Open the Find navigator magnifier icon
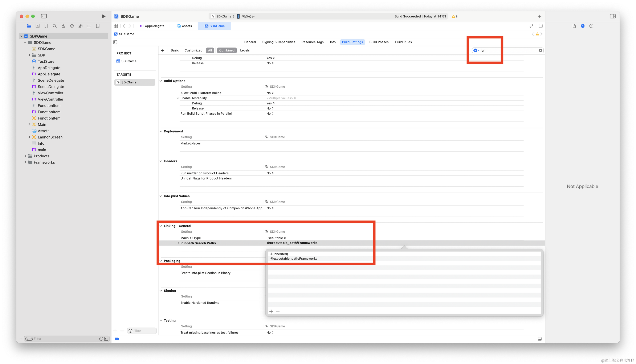 [55, 26]
